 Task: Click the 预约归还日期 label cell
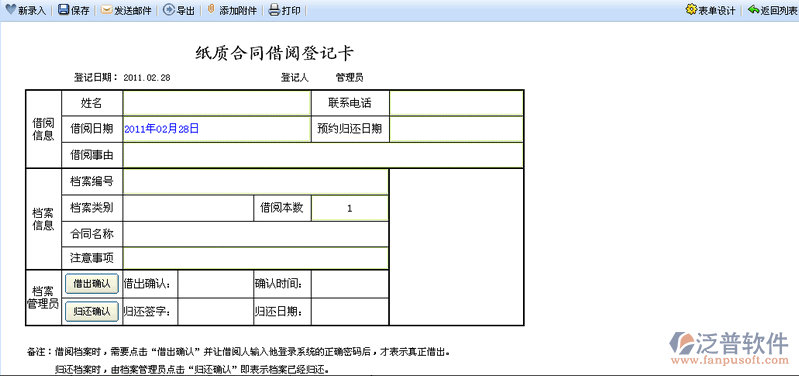pos(350,129)
